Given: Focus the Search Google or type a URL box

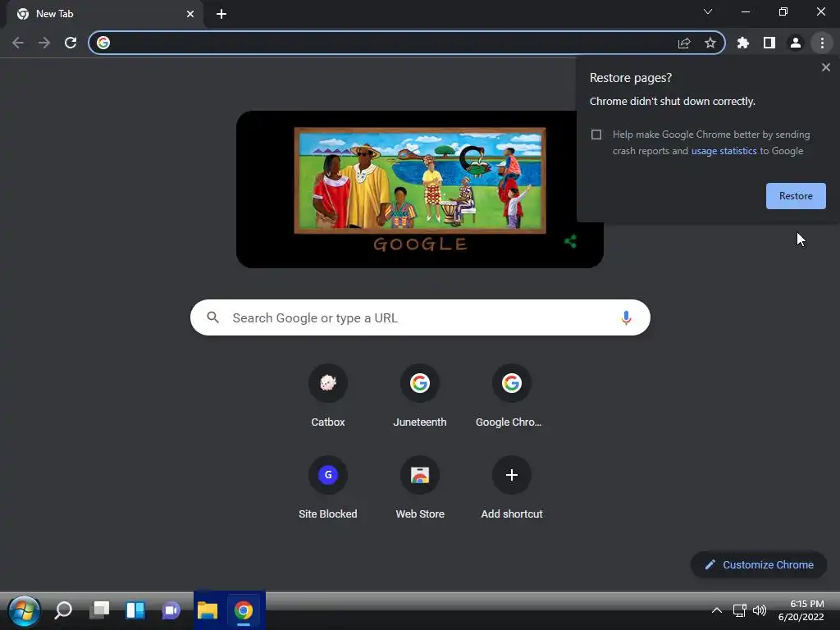Looking at the screenshot, I should [x=420, y=317].
